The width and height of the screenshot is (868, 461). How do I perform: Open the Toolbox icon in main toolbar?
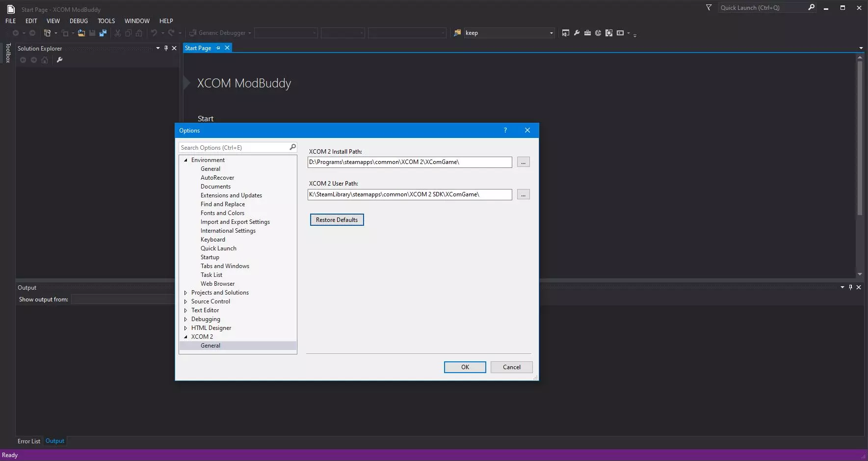pos(587,33)
